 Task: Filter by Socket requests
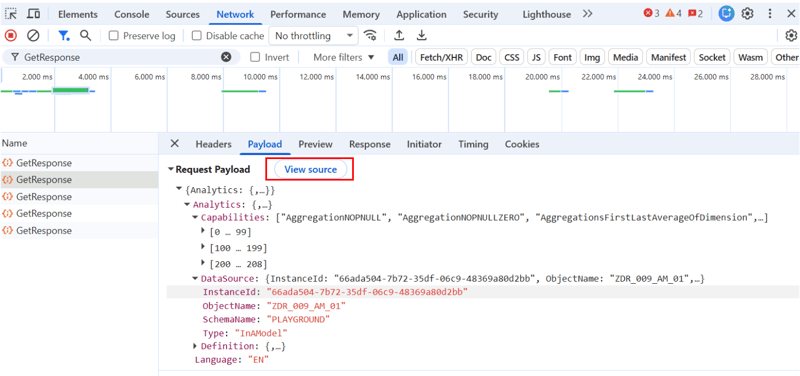[x=712, y=57]
